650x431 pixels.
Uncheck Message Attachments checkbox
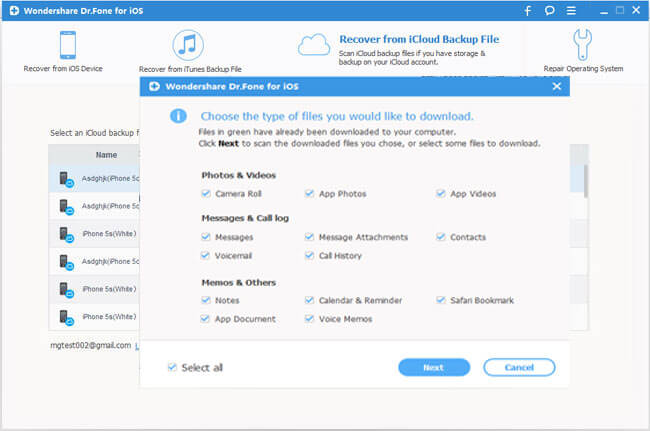309,237
